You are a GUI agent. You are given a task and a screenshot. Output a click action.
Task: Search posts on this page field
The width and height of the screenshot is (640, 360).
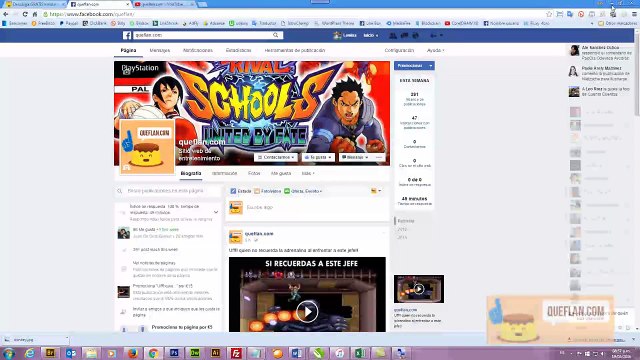(x=168, y=191)
